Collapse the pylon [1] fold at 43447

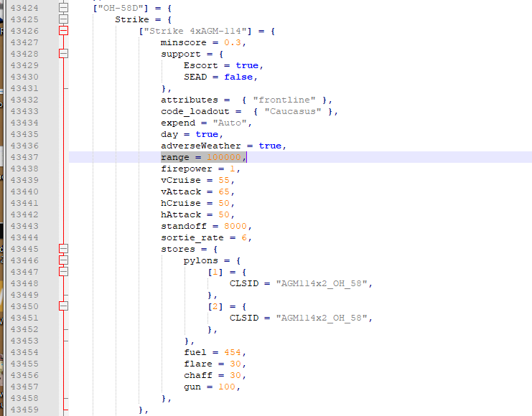tap(63, 272)
